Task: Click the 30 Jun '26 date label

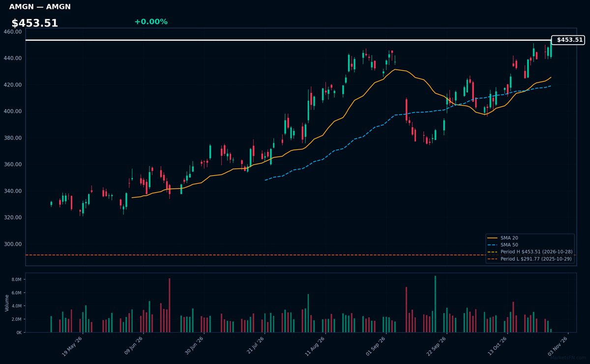Action: click(x=194, y=346)
